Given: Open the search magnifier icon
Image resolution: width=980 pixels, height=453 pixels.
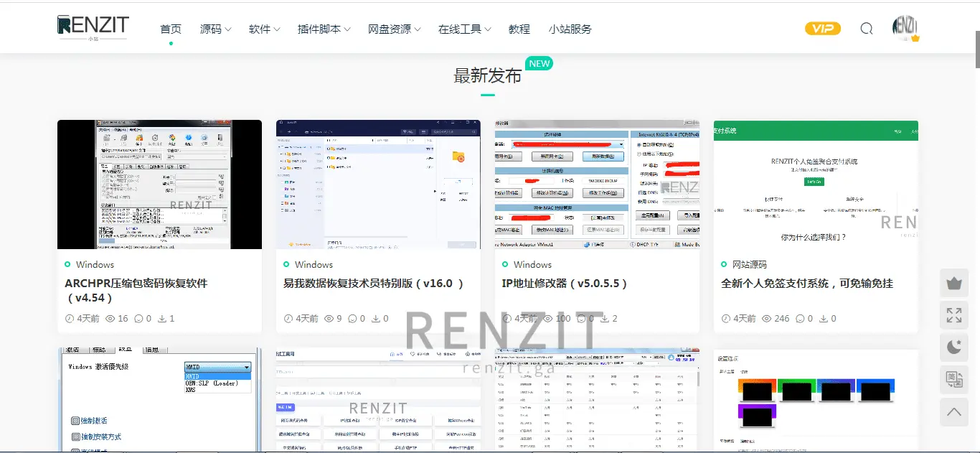Looking at the screenshot, I should click(866, 29).
